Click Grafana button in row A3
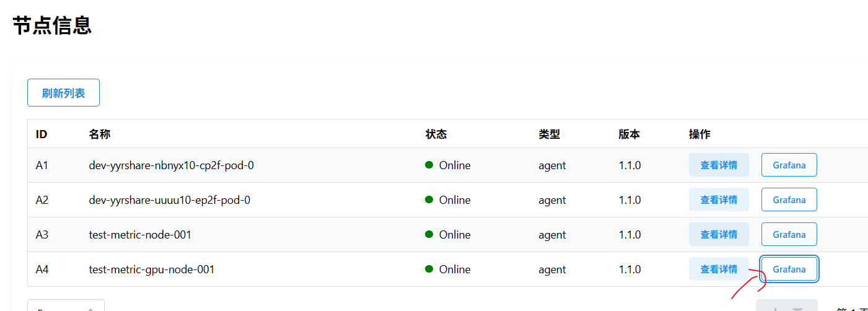This screenshot has height=311, width=868. [x=789, y=235]
